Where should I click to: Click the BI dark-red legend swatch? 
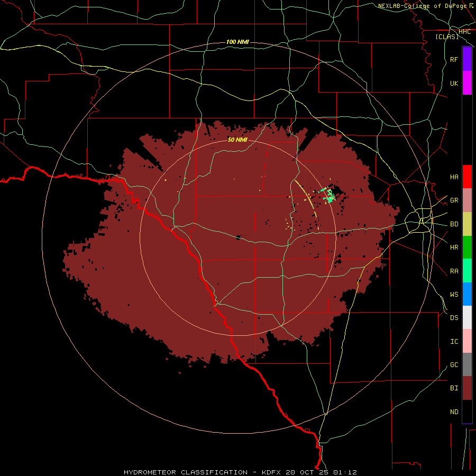pos(467,388)
